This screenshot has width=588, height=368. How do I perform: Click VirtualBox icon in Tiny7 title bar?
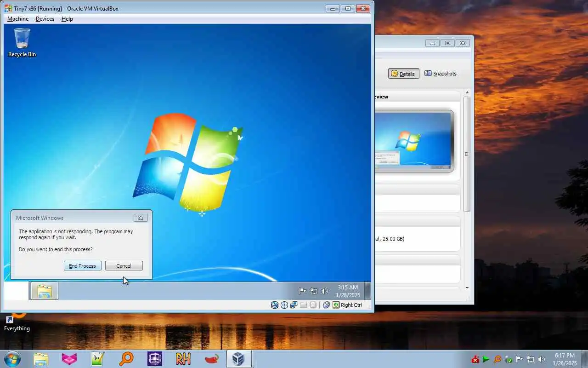(x=8, y=8)
